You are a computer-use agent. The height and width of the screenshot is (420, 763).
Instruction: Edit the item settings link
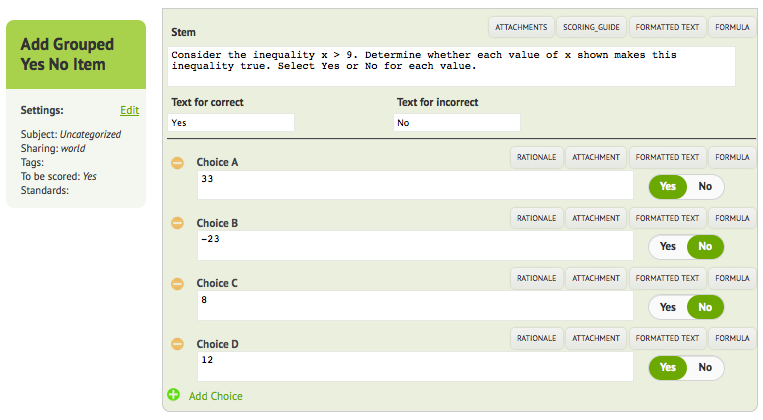(129, 110)
